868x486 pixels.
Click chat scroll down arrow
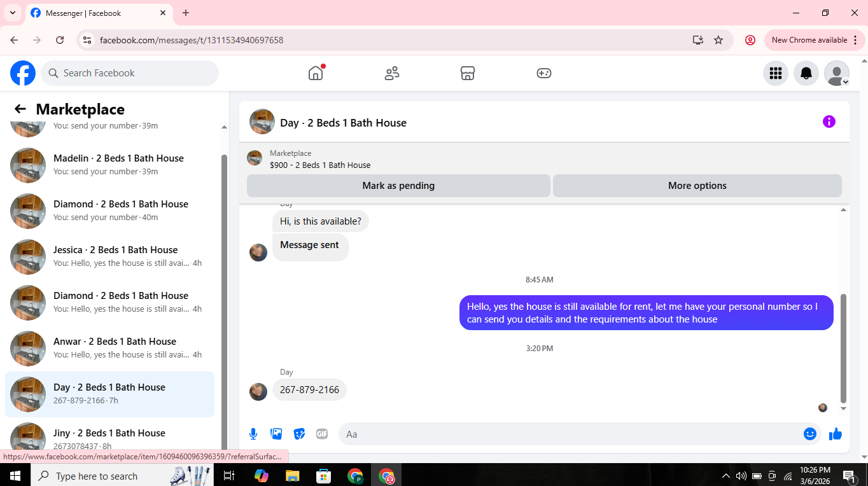[x=844, y=408]
